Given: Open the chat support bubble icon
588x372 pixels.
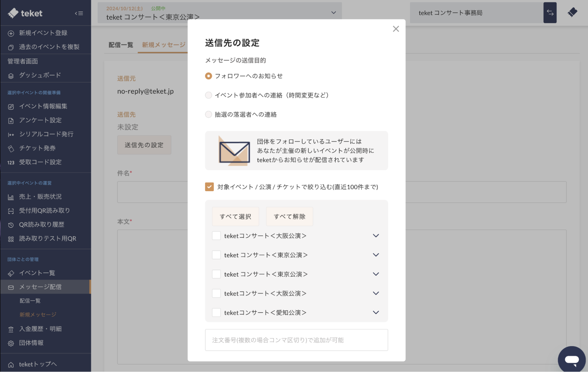Looking at the screenshot, I should pyautogui.click(x=572, y=360).
